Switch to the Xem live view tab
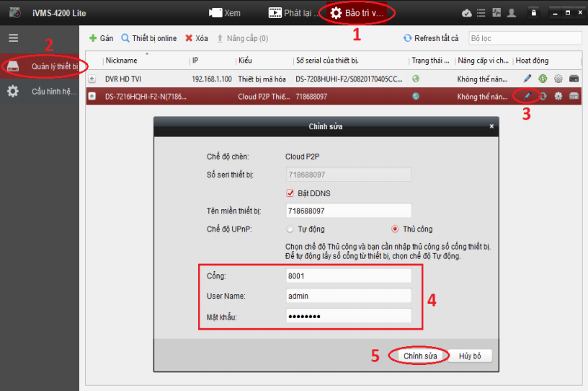Screen dimensions: 588x391 coord(225,13)
